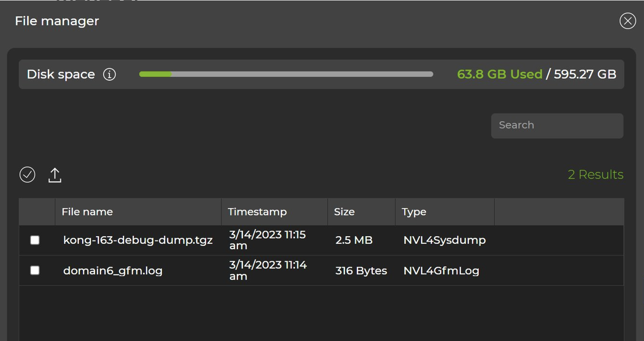Viewport: 644px width, 341px height.
Task: Tick the checkbox for kong-163-debug-dump.tgz
Action: [x=35, y=240]
